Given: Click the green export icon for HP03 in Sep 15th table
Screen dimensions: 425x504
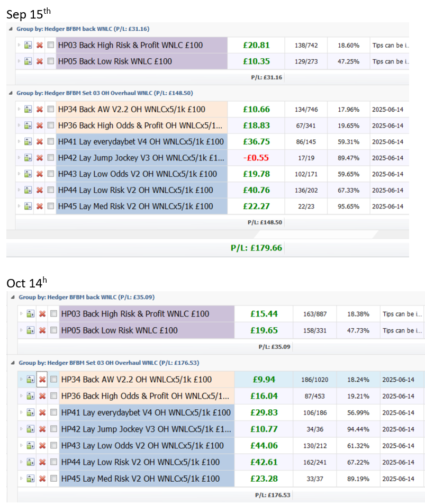Looking at the screenshot, I should point(29,46).
